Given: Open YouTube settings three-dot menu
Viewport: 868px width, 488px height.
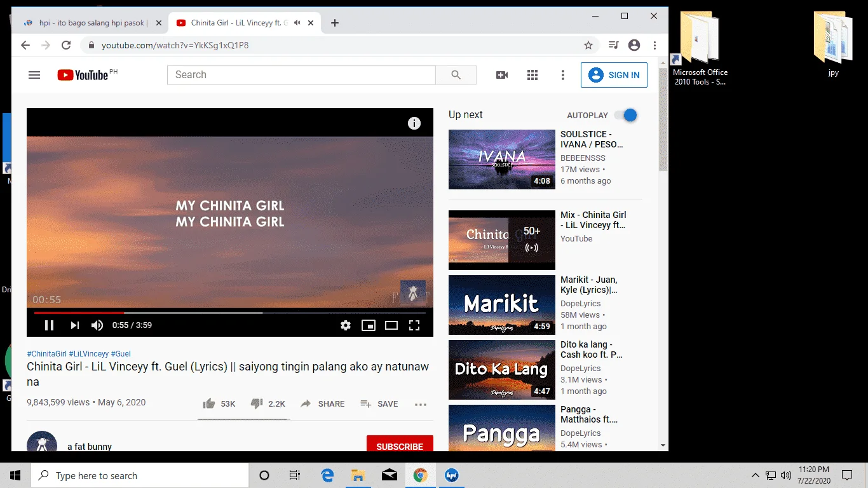Looking at the screenshot, I should click(x=562, y=75).
